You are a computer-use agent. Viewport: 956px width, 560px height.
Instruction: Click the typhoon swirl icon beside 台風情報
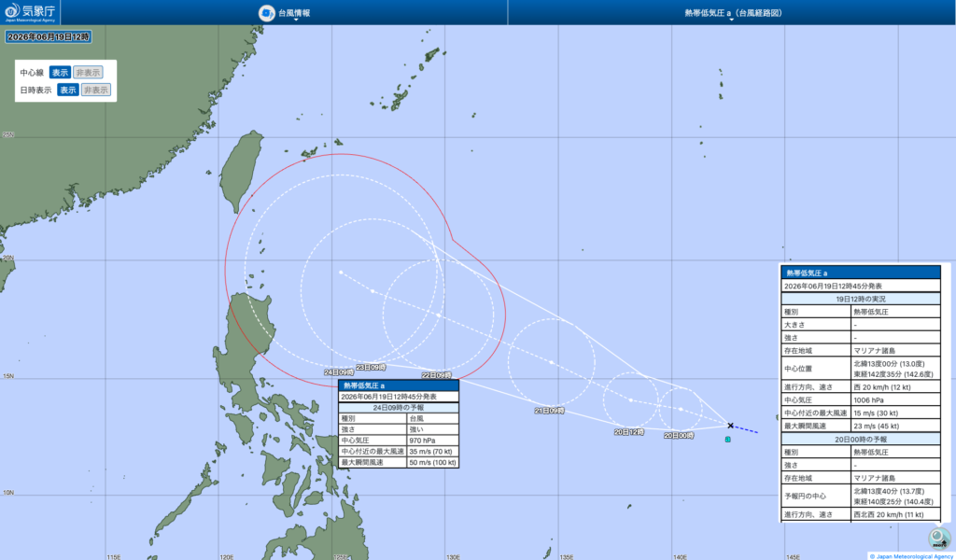tap(266, 13)
